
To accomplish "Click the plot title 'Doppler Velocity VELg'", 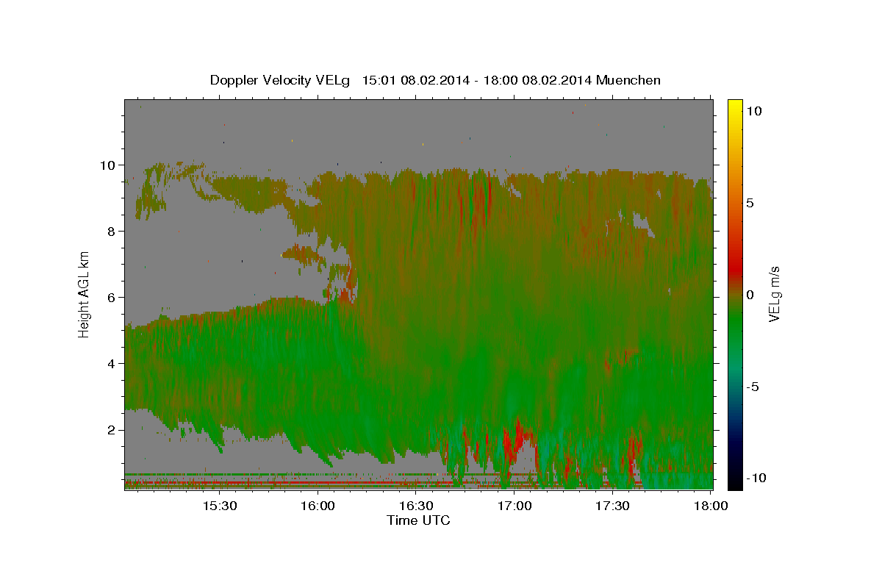I will 280,80.
